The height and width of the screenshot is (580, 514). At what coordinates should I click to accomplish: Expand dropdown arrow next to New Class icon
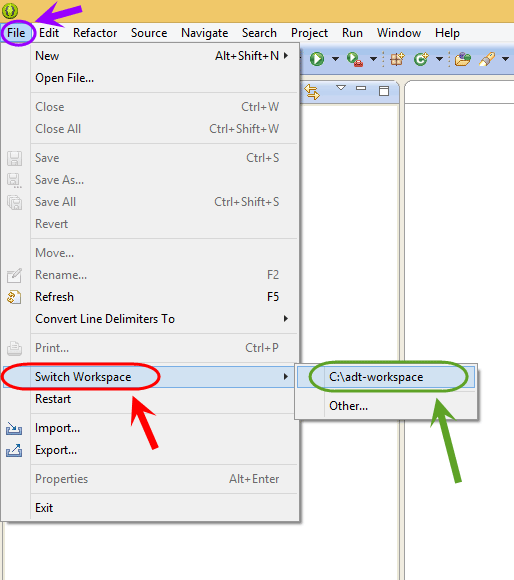439,59
